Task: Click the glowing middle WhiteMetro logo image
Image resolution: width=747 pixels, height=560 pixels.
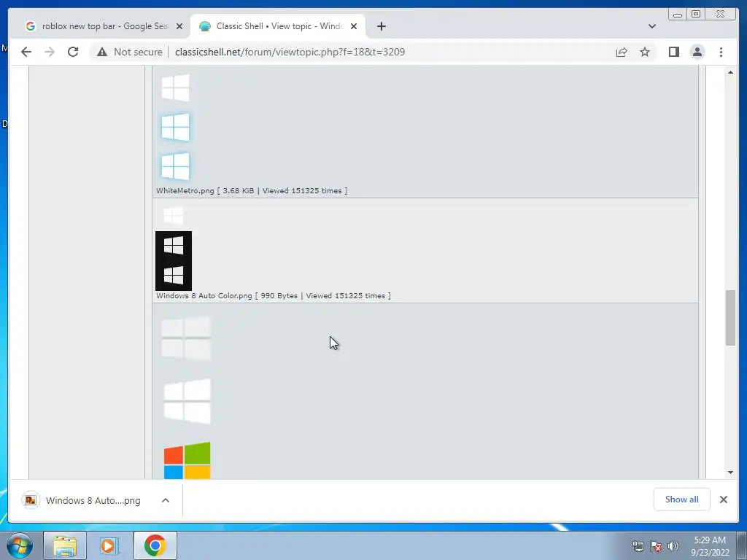Action: click(x=175, y=127)
